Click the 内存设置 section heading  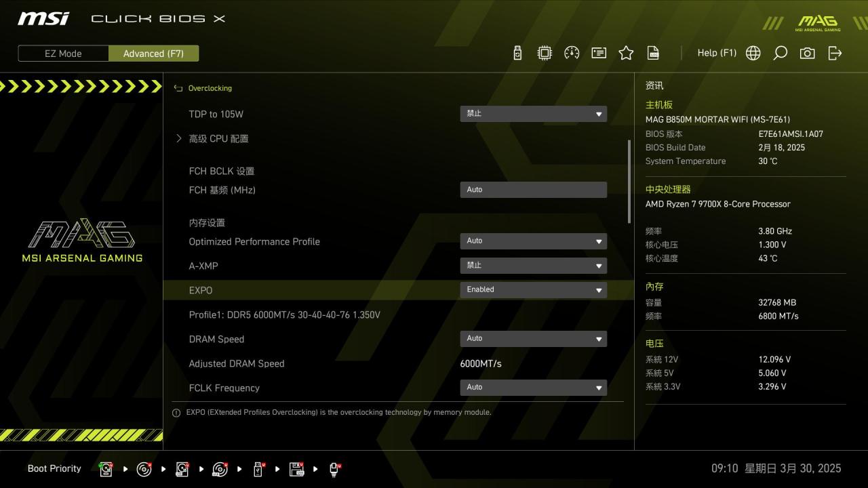click(207, 222)
